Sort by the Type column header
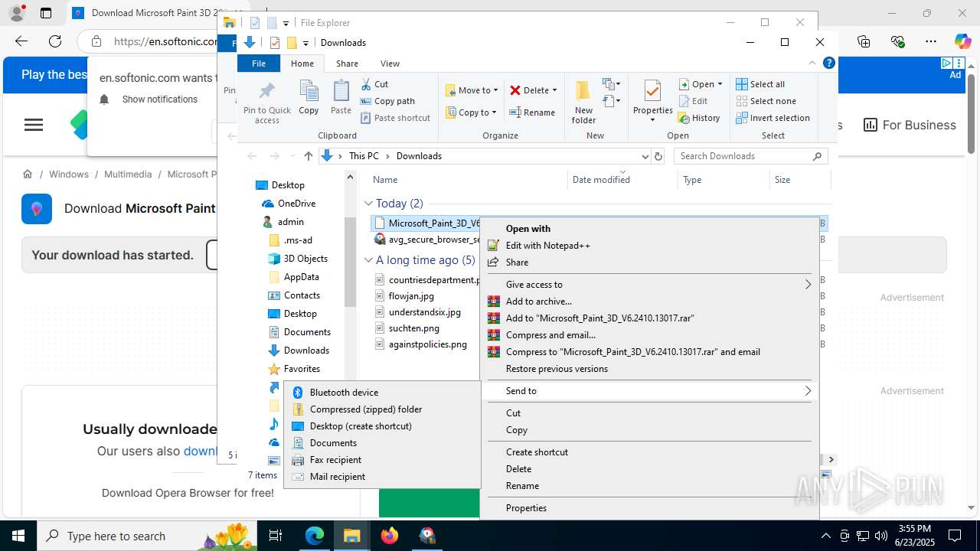 click(692, 180)
